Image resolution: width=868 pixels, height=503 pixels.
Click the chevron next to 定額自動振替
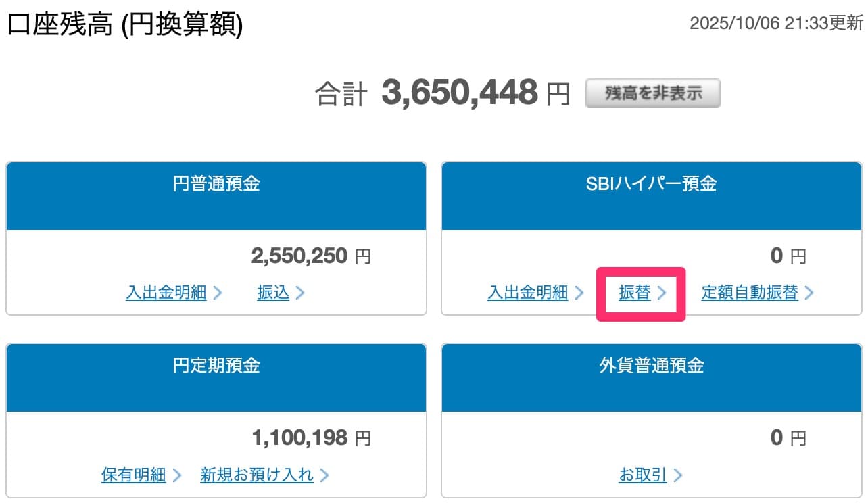(809, 293)
